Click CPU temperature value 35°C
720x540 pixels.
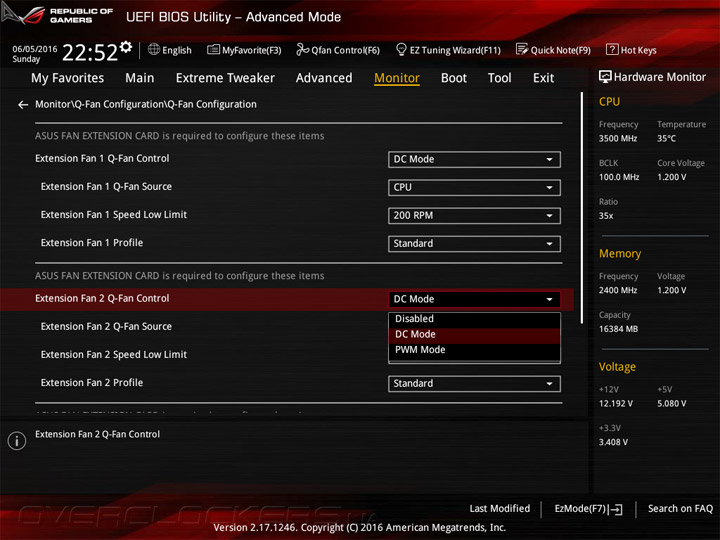pos(666,139)
